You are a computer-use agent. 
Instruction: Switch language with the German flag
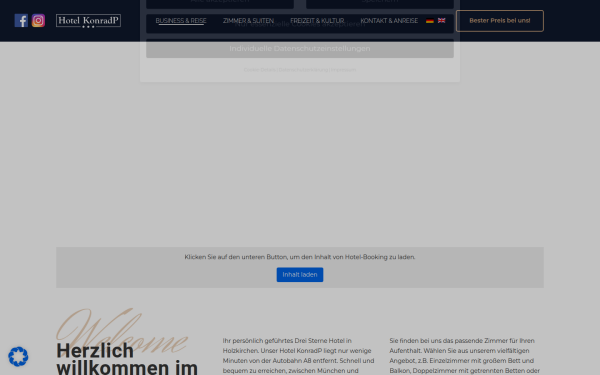pos(430,21)
